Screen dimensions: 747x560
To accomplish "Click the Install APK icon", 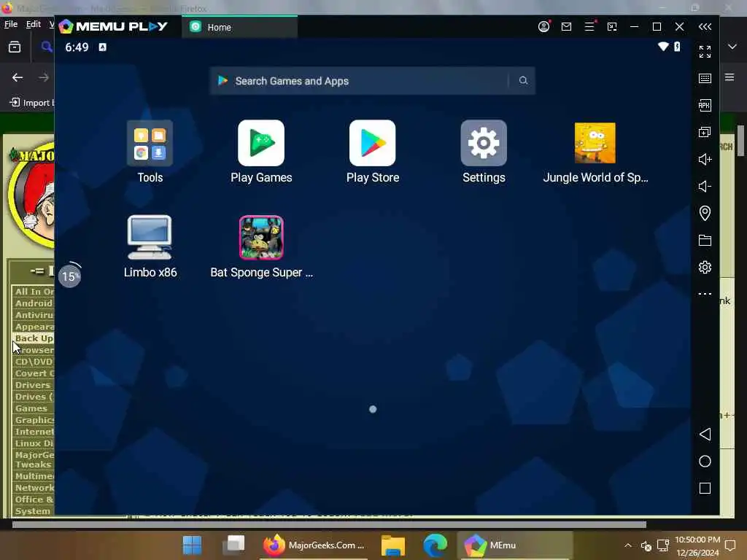I will 705,105.
